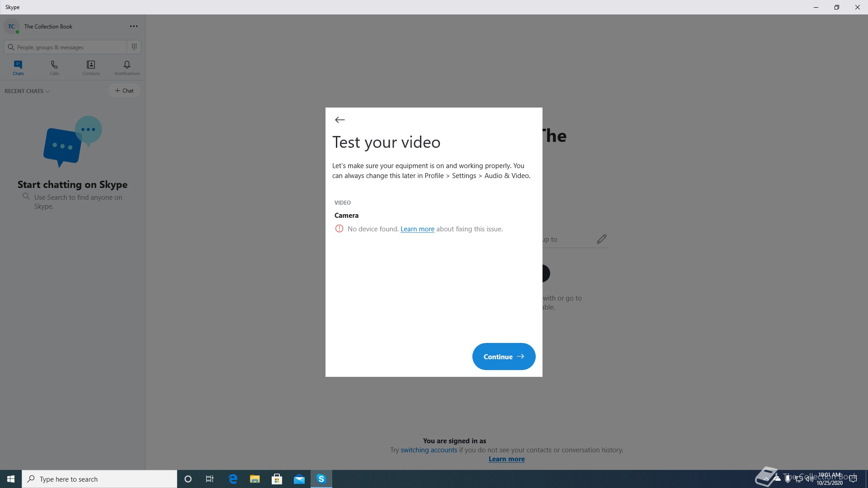Click the Task View taskbar icon
Viewport: 868px width, 488px height.
[210, 479]
